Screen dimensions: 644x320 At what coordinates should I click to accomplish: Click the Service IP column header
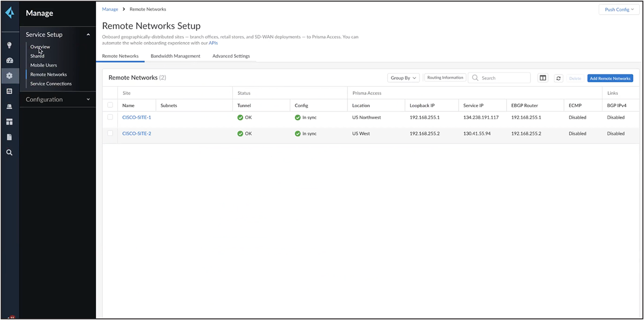pyautogui.click(x=473, y=105)
